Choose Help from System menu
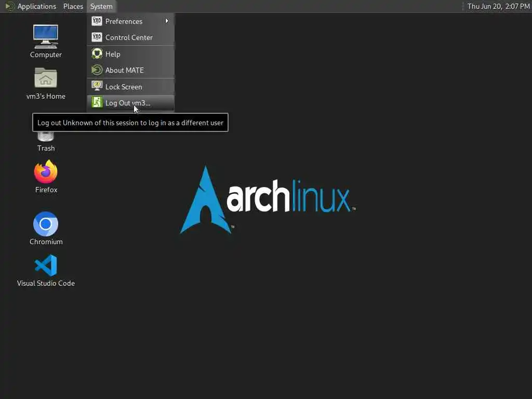This screenshot has width=532, height=399. pyautogui.click(x=130, y=54)
